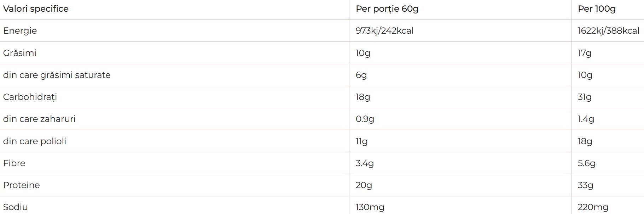The width and height of the screenshot is (644, 214).
Task: Select the 'din care polioli' label
Action: pyautogui.click(x=35, y=141)
